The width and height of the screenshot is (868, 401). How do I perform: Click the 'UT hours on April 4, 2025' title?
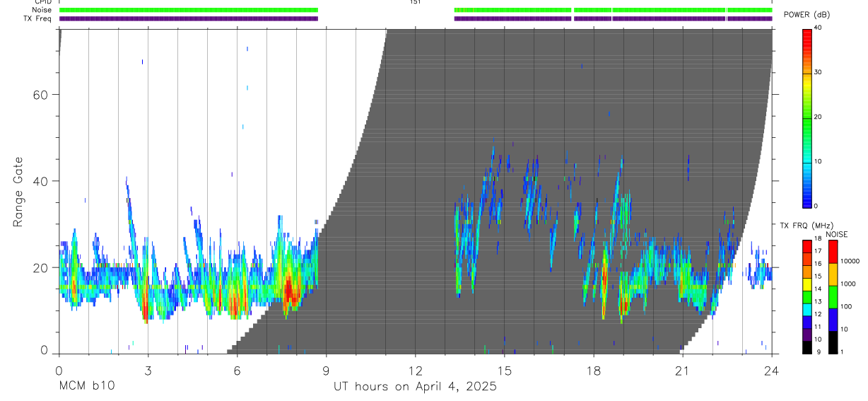(x=416, y=386)
